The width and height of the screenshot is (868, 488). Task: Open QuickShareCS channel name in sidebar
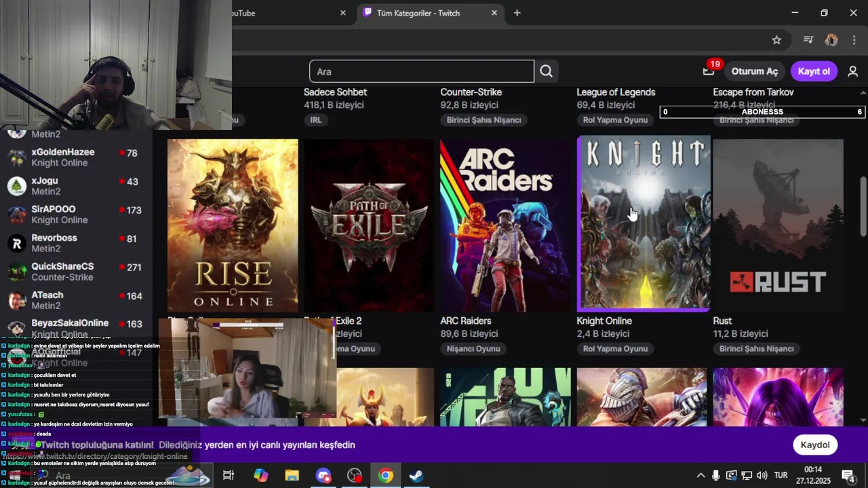[x=62, y=266]
